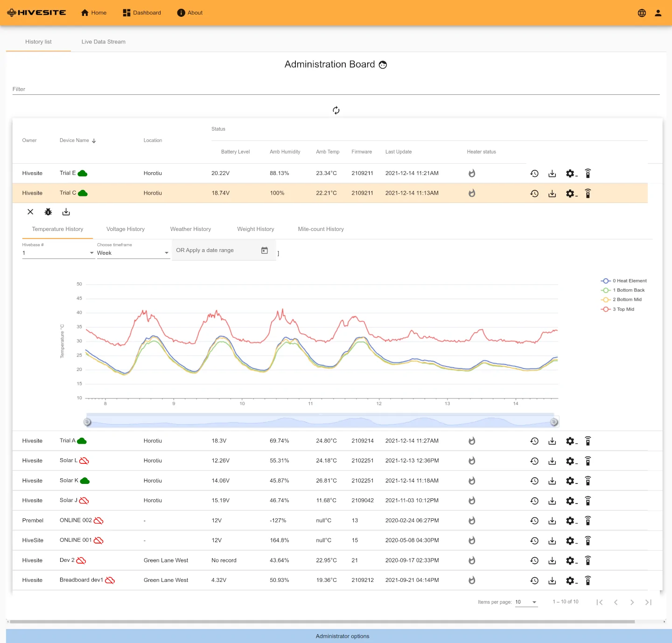Close the expanded Trial C panel
The height and width of the screenshot is (643, 672).
30,212
